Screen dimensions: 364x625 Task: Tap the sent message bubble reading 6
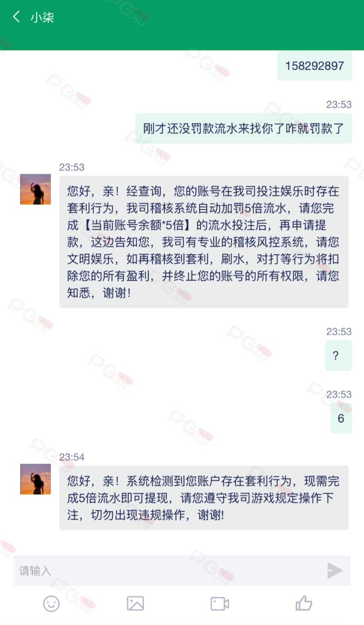pyautogui.click(x=341, y=418)
